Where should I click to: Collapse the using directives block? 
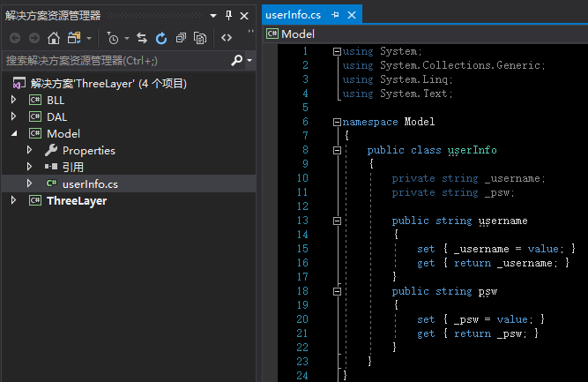click(x=337, y=51)
